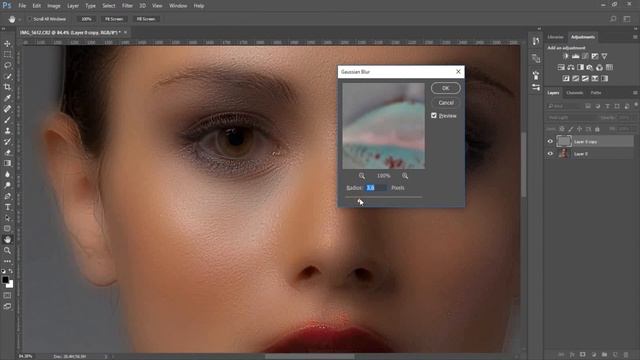The height and width of the screenshot is (360, 640).
Task: Hide the Layer 0 copy layer
Action: [x=550, y=141]
